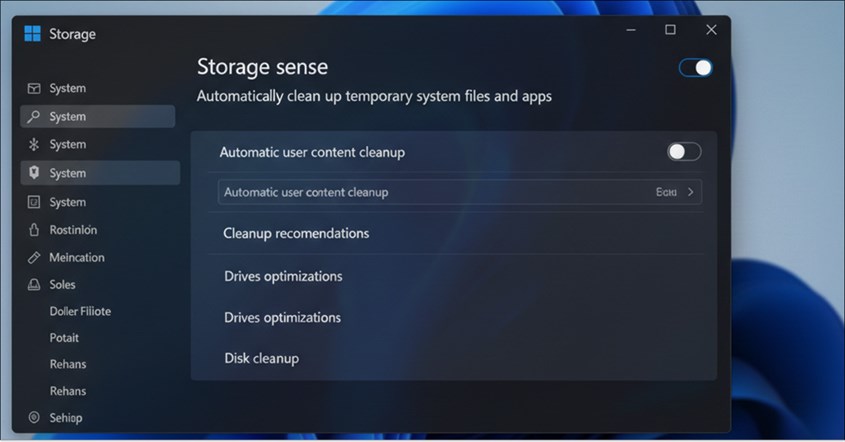Open the circular icon next to Sehiop
The width and height of the screenshot is (845, 442).
click(x=34, y=417)
